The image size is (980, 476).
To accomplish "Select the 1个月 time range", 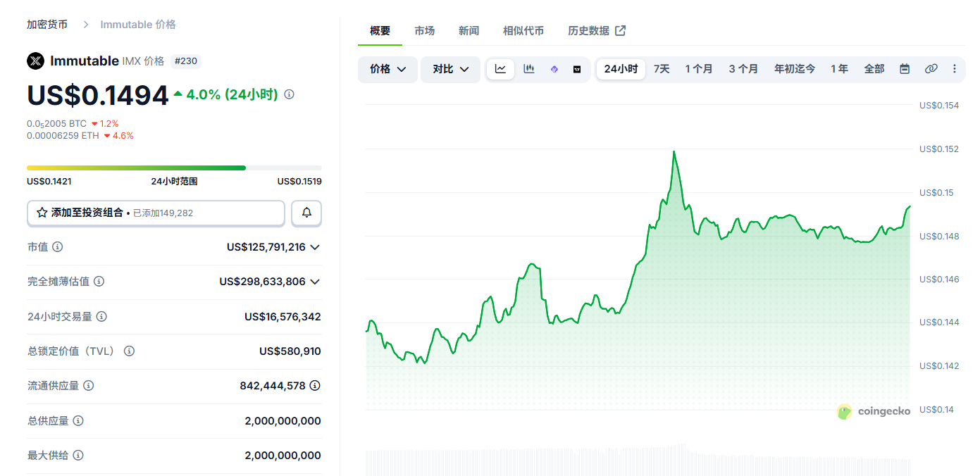I will point(699,69).
